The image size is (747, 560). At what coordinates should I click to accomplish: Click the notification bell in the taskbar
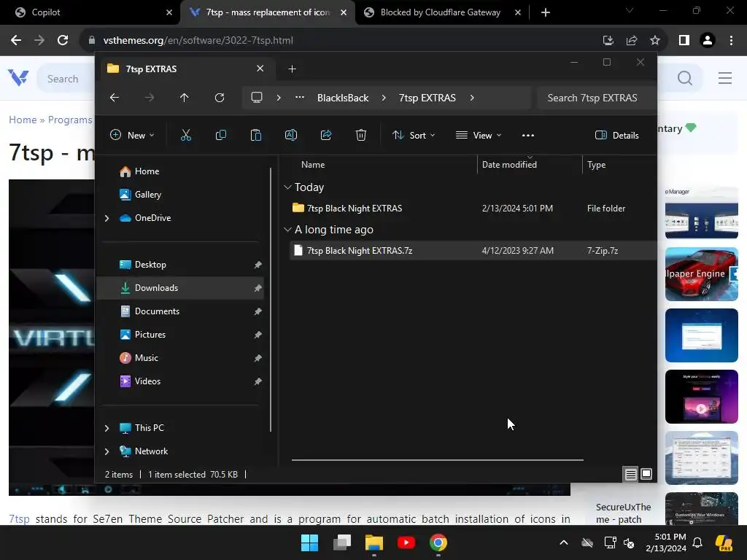pos(697,542)
